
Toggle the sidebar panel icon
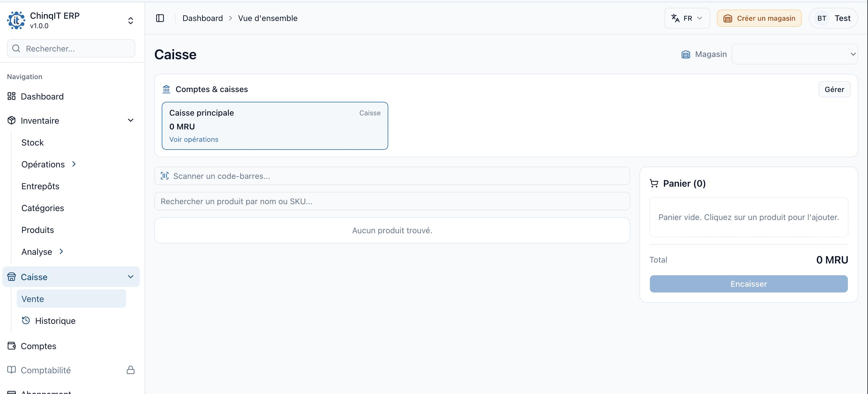[x=160, y=18]
